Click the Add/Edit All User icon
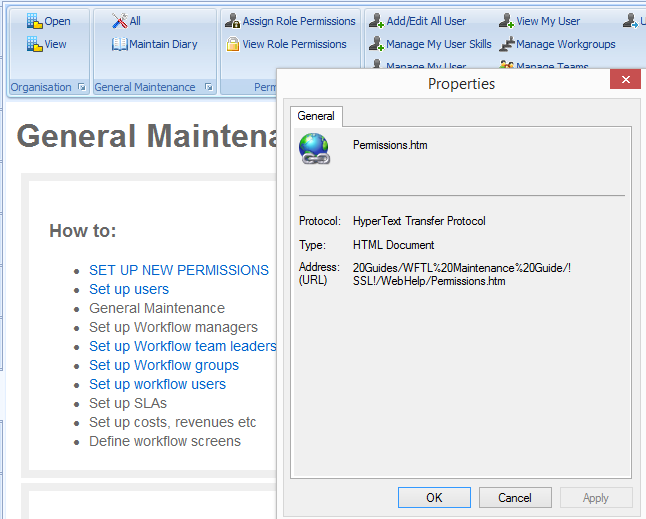This screenshot has width=646, height=519. [376, 21]
